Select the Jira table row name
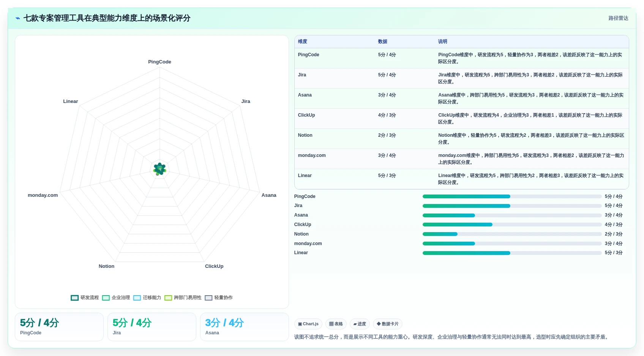 [302, 75]
